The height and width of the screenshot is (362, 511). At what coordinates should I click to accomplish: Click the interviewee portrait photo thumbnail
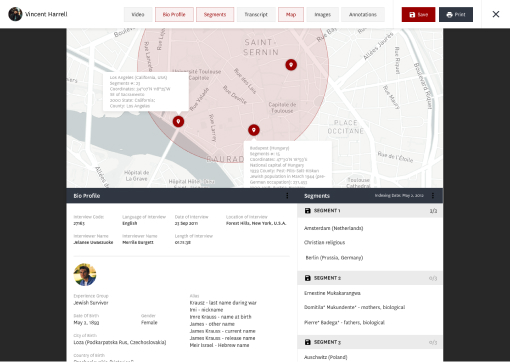tap(85, 275)
